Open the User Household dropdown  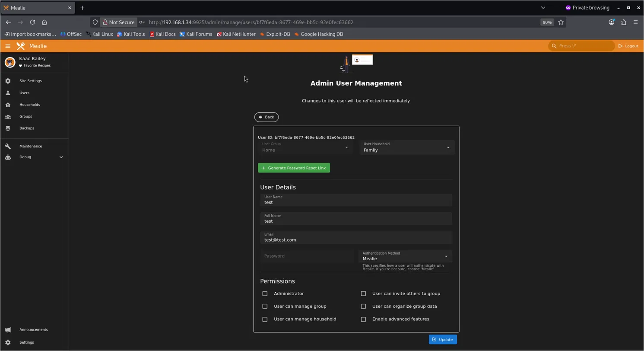point(407,147)
